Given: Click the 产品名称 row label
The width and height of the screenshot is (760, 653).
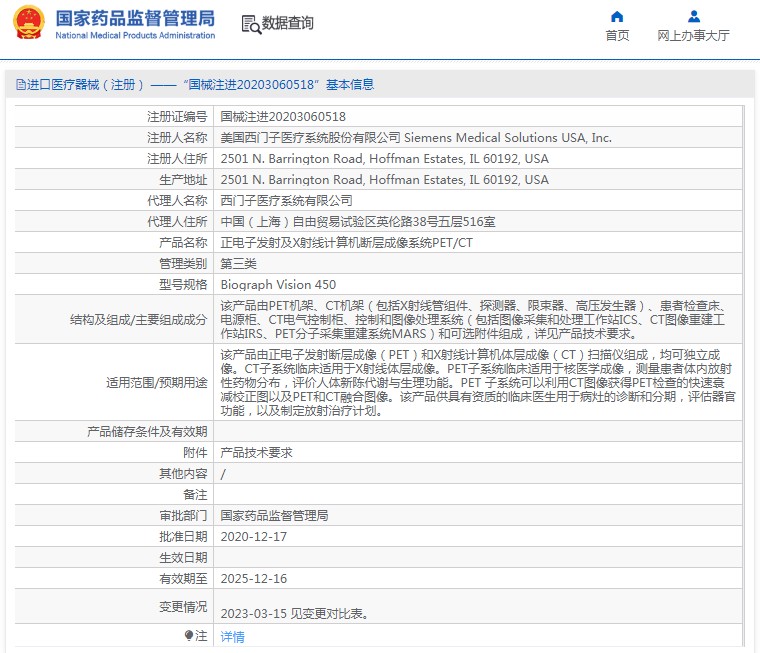Looking at the screenshot, I should click(x=183, y=243).
